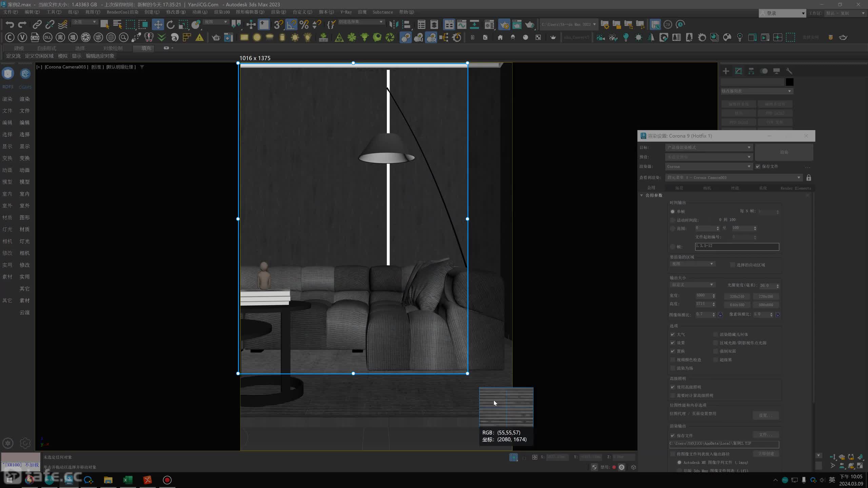Click the circled V plugin icon

pos(22,37)
